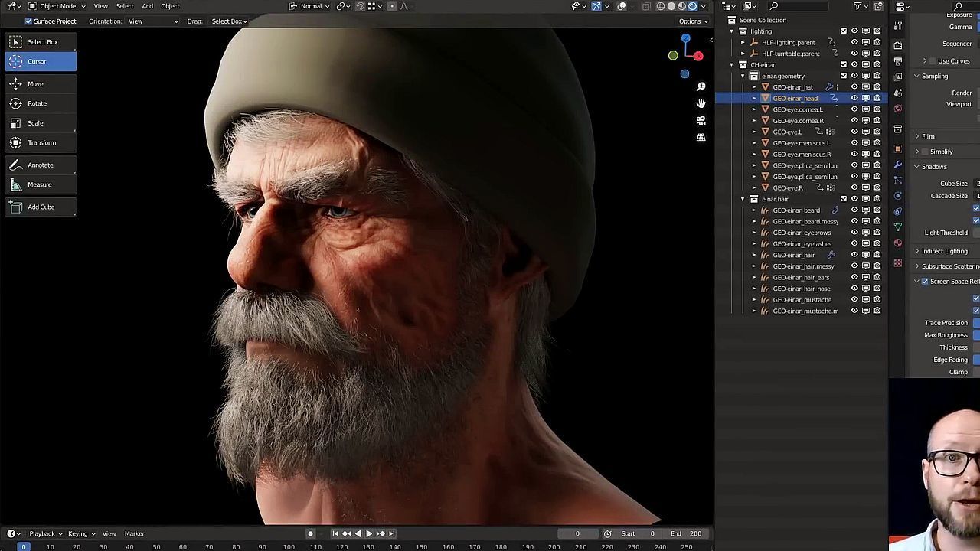This screenshot has width=980, height=551.
Task: Disable the Screen Space Reflections checkbox
Action: 925,282
